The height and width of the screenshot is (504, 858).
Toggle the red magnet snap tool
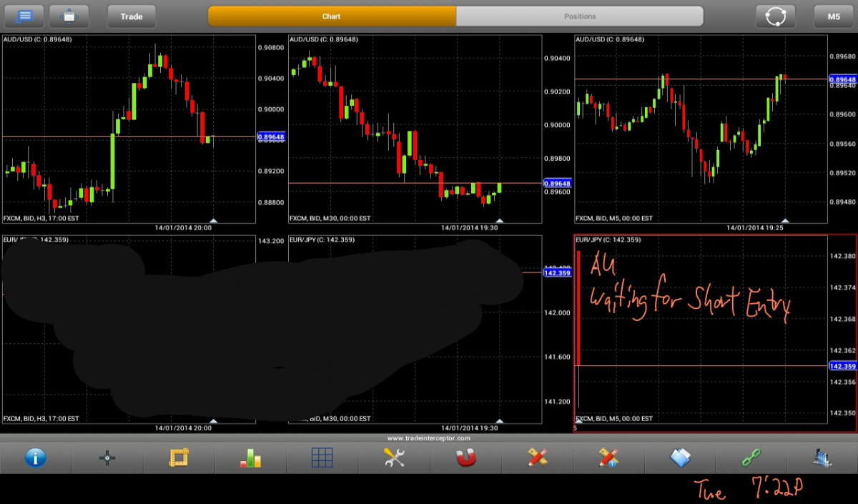tap(465, 458)
